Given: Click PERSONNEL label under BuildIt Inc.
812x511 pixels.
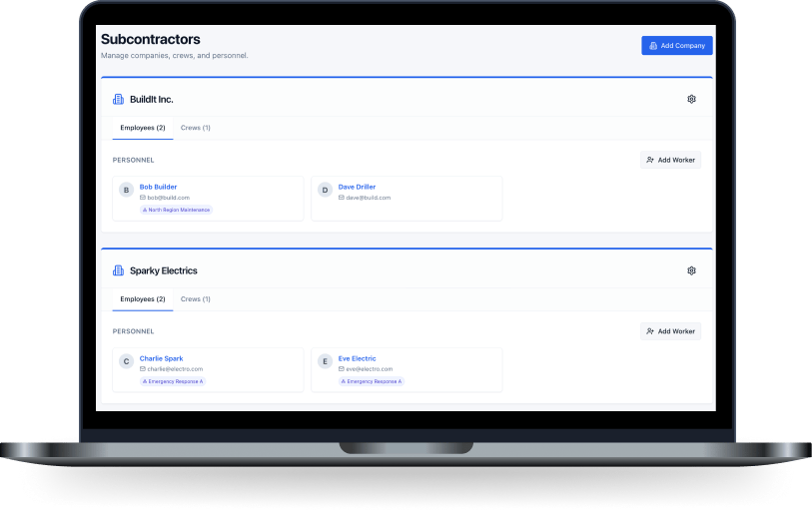Looking at the screenshot, I should [133, 160].
